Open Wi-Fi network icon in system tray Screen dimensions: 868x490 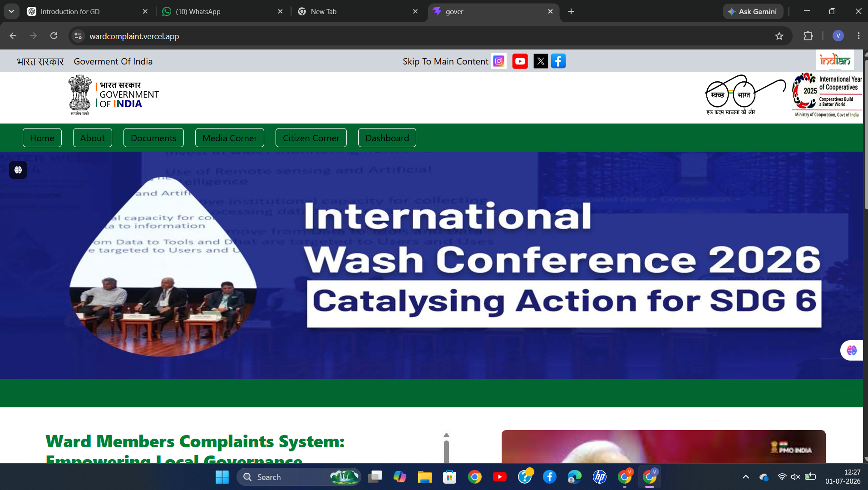tap(782, 477)
